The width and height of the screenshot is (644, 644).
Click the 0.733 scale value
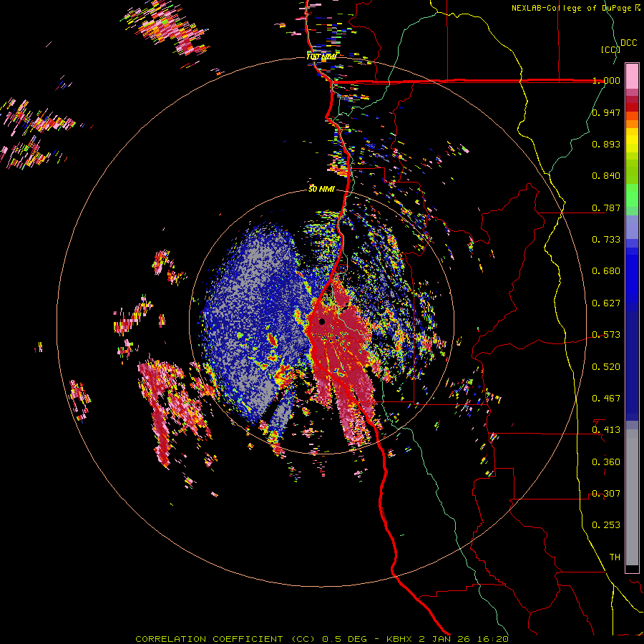(606, 240)
